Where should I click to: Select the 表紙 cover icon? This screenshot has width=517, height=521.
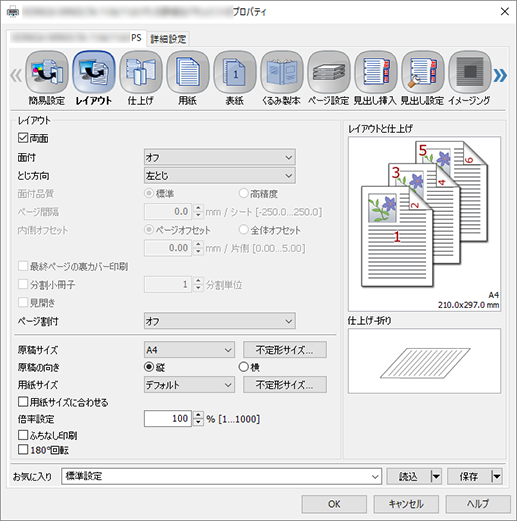coord(235,72)
